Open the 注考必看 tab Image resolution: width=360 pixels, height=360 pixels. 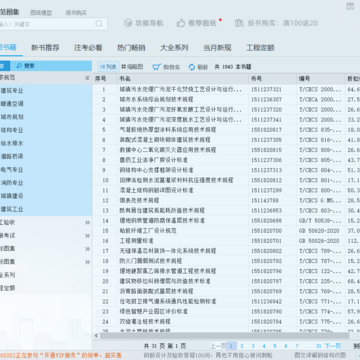pyautogui.click(x=88, y=48)
